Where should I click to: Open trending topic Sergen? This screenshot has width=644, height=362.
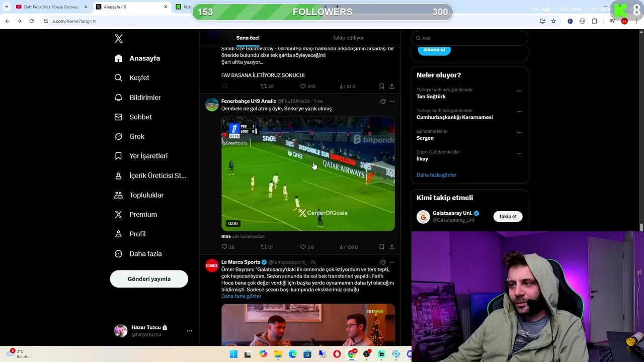(425, 138)
